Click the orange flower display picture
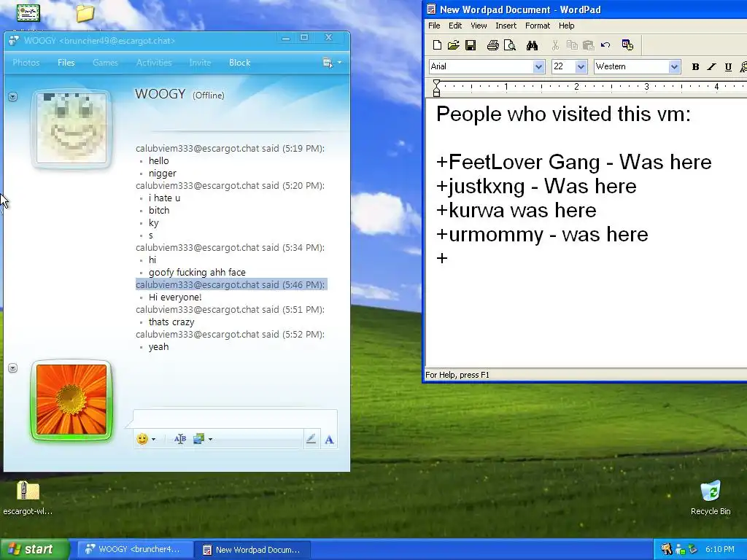Image resolution: width=747 pixels, height=560 pixels. pos(71,400)
